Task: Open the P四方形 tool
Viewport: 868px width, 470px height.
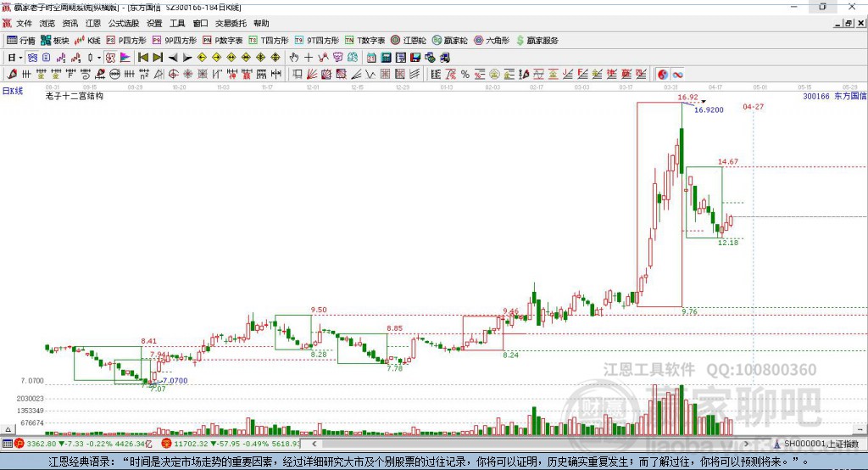Action: (x=125, y=41)
